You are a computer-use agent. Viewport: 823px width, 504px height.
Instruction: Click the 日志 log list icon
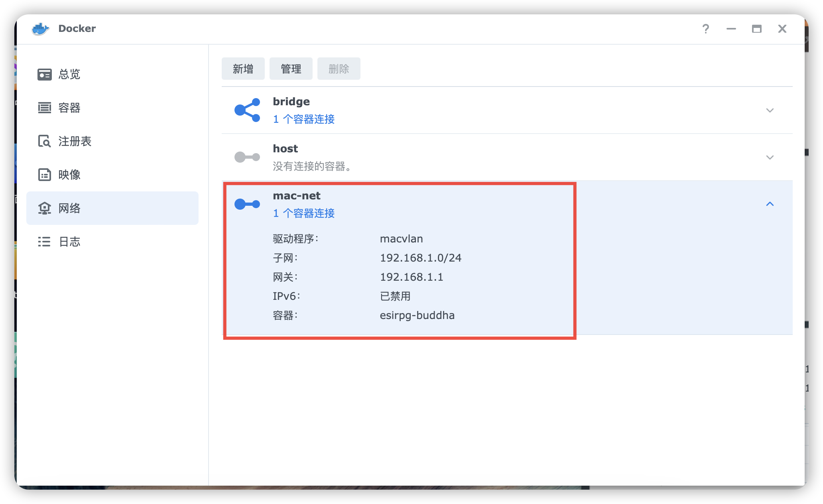coord(44,242)
